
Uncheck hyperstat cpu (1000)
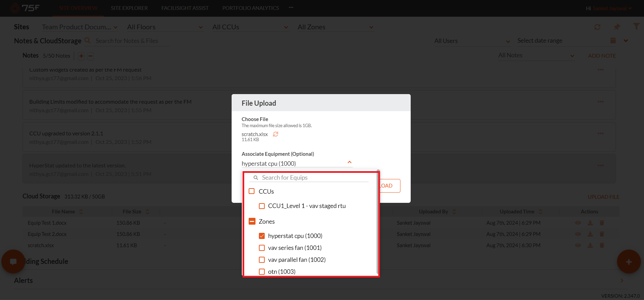(x=262, y=236)
